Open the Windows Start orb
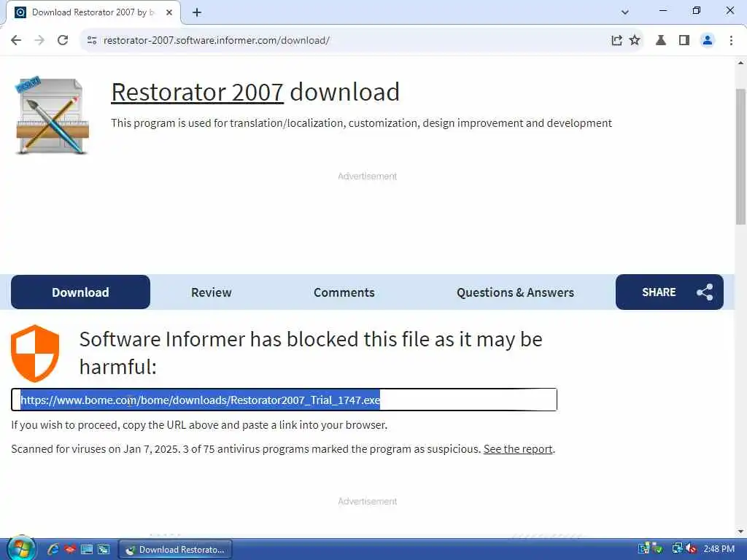 [20, 549]
